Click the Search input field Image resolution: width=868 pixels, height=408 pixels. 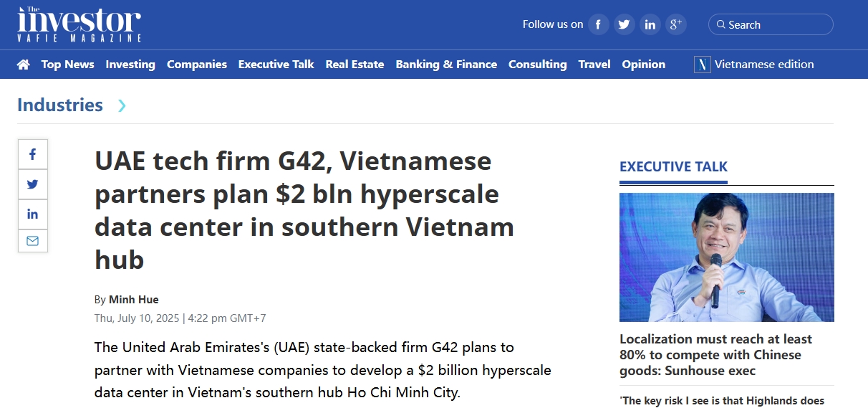(771, 24)
